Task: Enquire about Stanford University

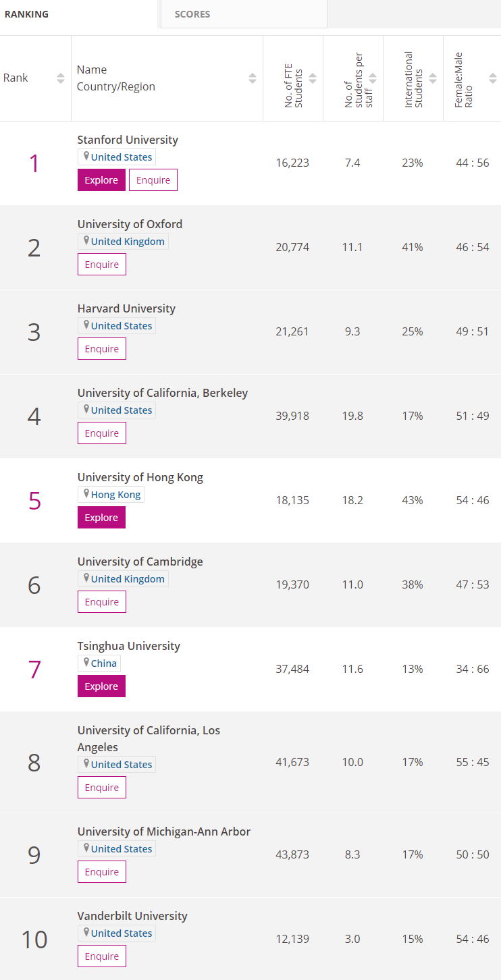Action: pos(153,180)
